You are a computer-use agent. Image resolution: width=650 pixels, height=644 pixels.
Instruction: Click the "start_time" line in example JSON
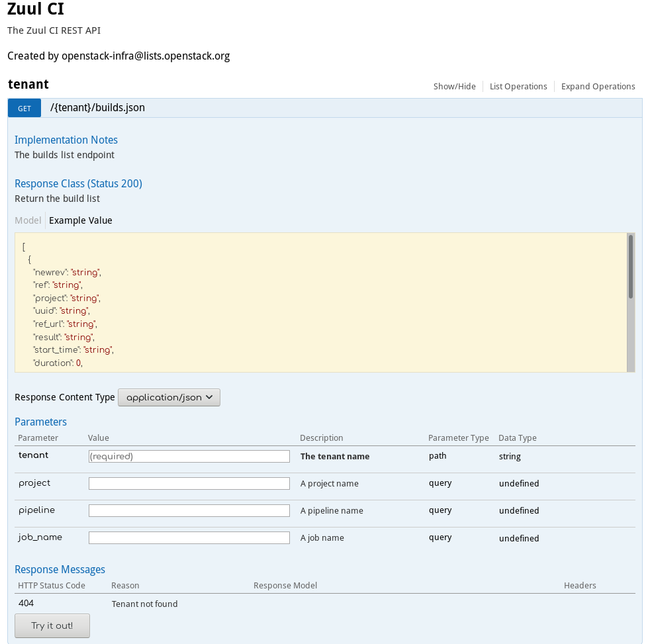click(73, 349)
